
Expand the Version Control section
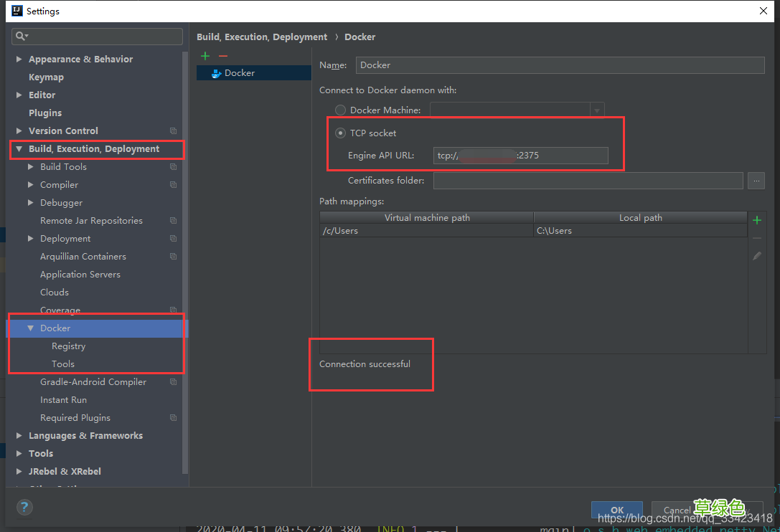[x=19, y=130]
